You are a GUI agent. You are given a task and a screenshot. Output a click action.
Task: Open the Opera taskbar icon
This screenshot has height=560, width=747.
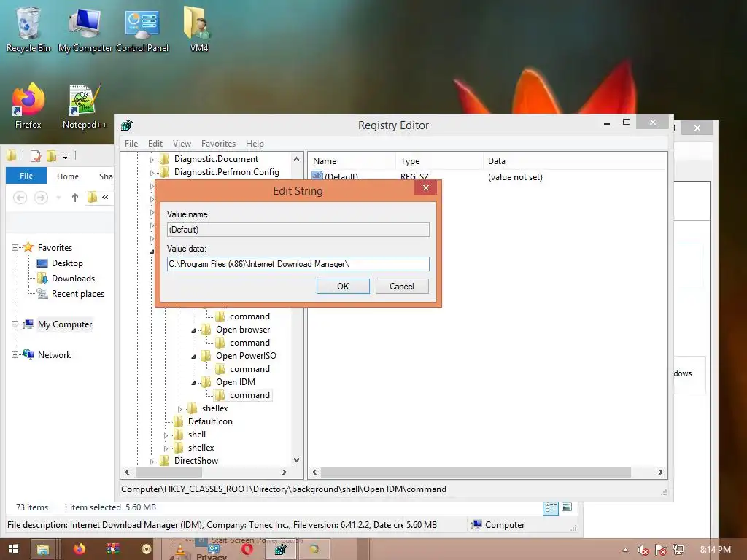pos(247,550)
